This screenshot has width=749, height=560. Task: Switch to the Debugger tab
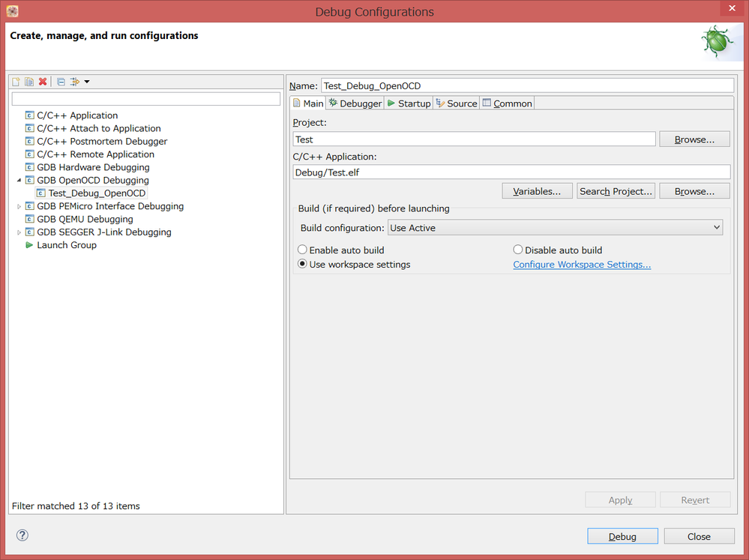(355, 103)
